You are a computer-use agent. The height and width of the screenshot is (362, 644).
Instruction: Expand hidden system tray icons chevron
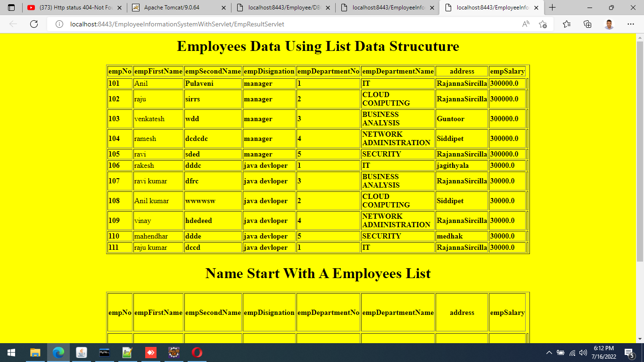(549, 353)
